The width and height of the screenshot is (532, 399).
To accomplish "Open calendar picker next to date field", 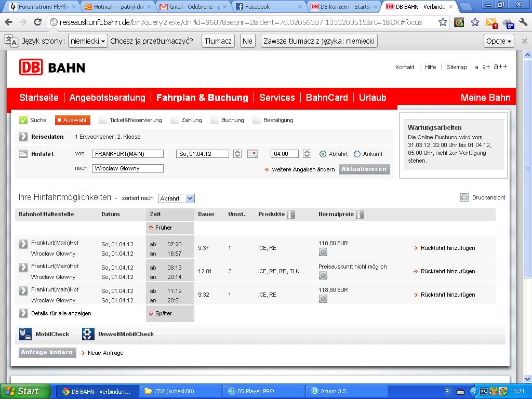I will 252,154.
